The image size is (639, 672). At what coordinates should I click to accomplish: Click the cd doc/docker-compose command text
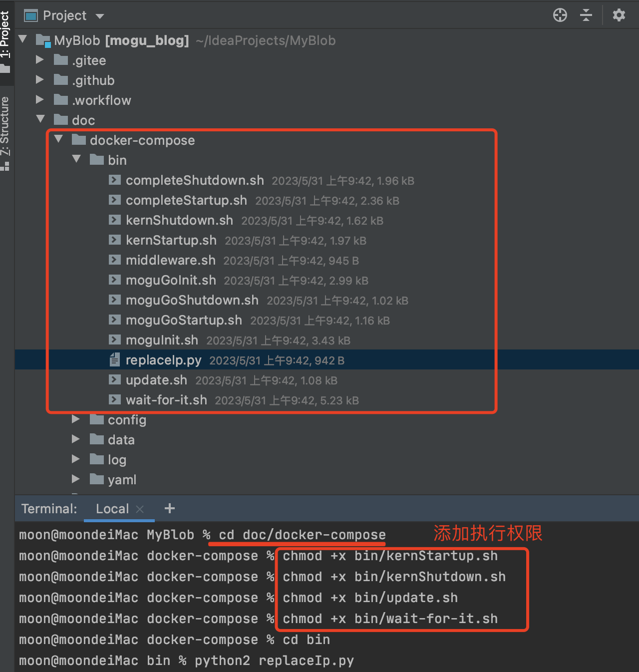pyautogui.click(x=302, y=535)
